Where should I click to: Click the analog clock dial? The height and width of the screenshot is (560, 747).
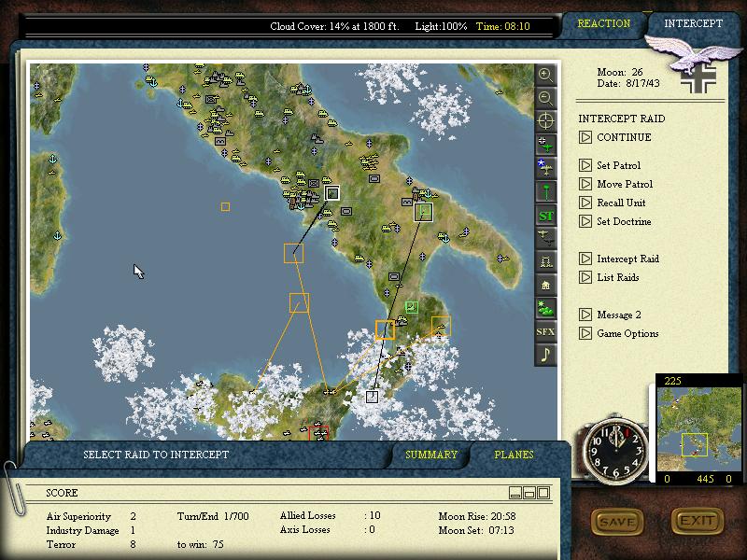616,449
